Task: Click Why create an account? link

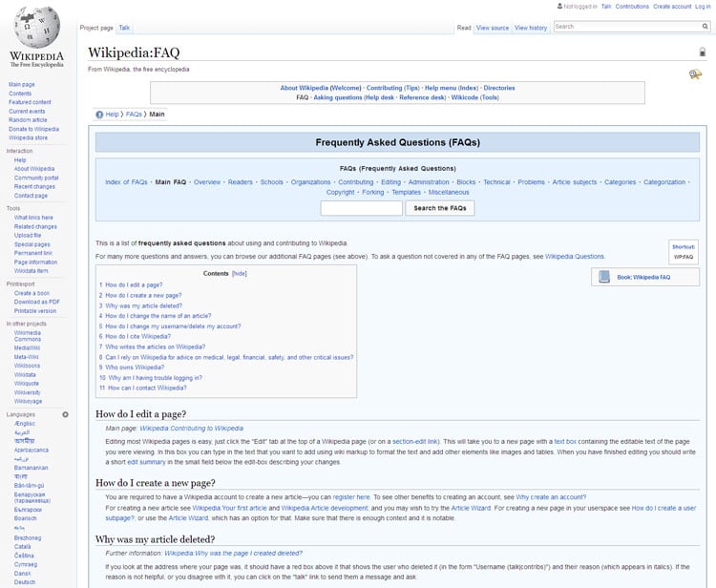Action: (551, 497)
